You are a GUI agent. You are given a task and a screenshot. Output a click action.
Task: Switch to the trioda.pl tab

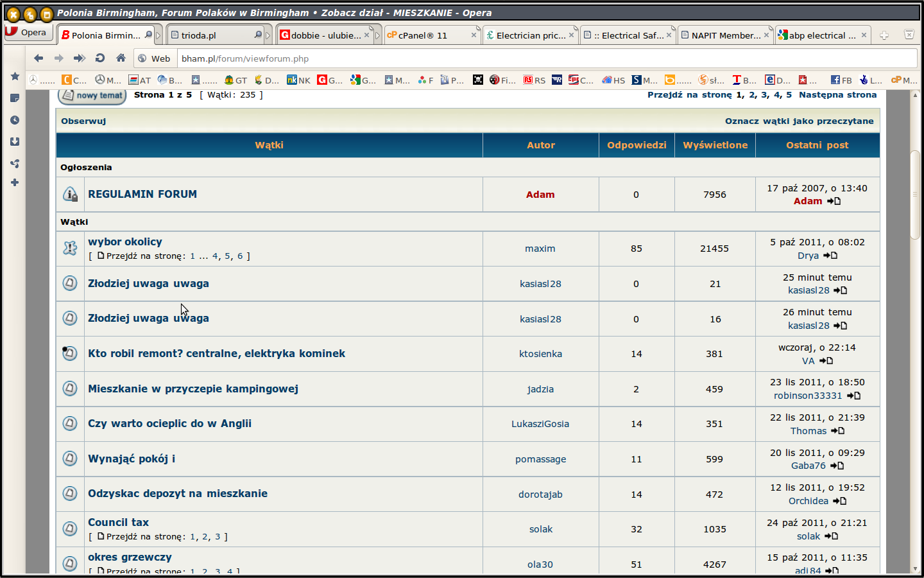212,35
